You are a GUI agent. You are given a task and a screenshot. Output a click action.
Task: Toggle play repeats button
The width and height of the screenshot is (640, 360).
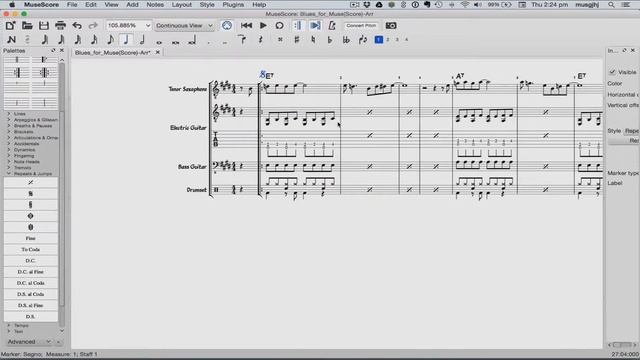(x=298, y=26)
